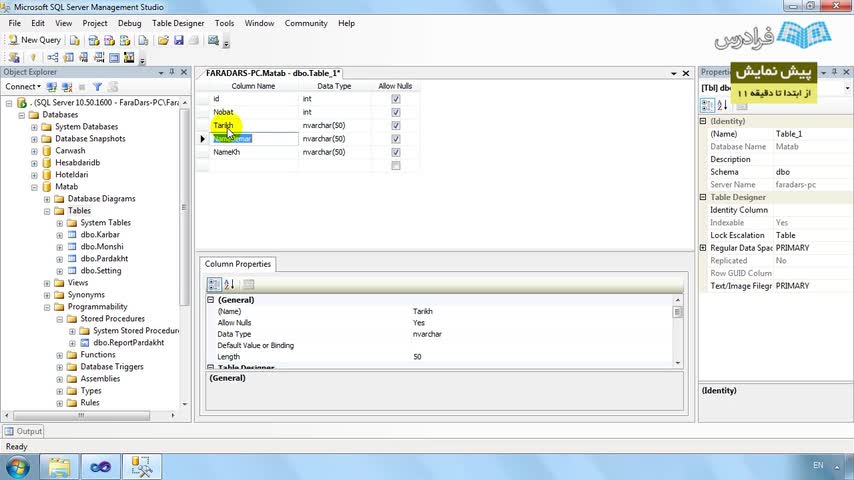
Task: Toggle Allow Nulls for Tarikh column
Action: point(395,125)
